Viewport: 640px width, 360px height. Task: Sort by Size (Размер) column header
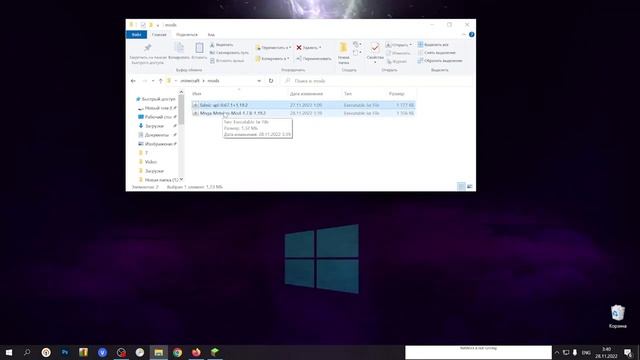pyautogui.click(x=396, y=94)
